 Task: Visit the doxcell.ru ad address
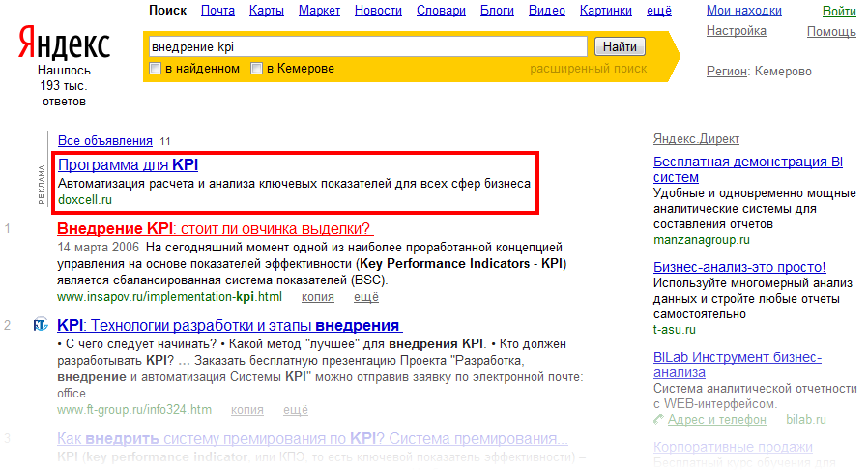85,199
